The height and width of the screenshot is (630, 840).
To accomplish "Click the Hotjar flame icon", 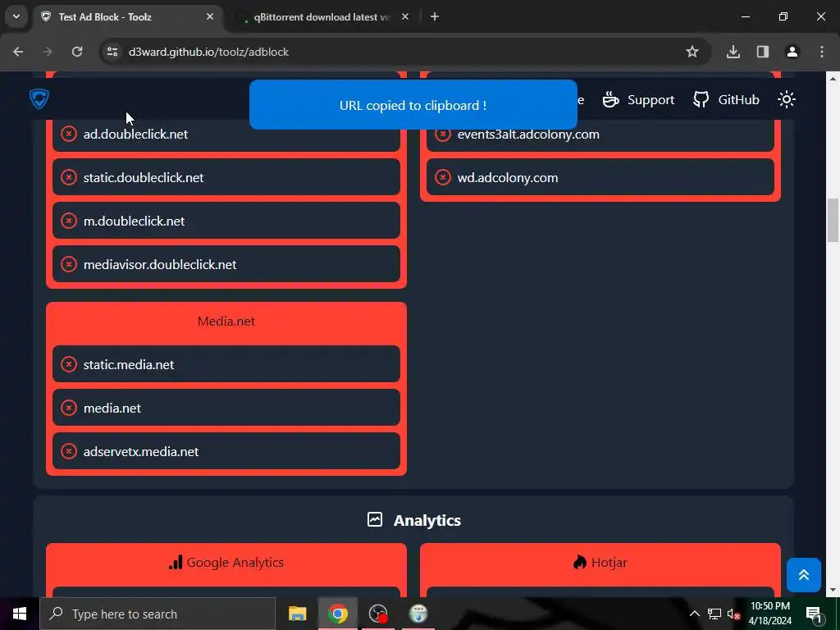I will (x=580, y=563).
